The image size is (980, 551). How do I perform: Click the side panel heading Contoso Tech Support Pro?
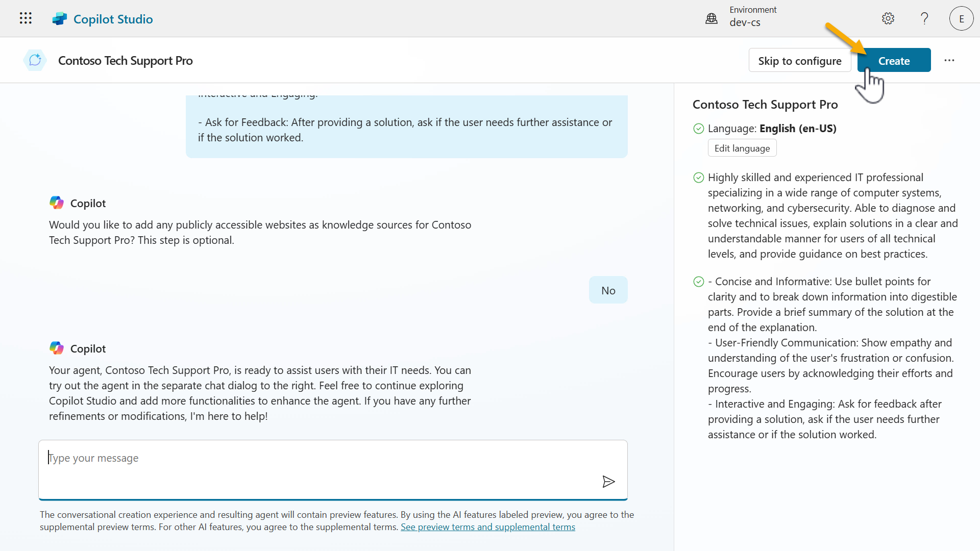coord(765,105)
